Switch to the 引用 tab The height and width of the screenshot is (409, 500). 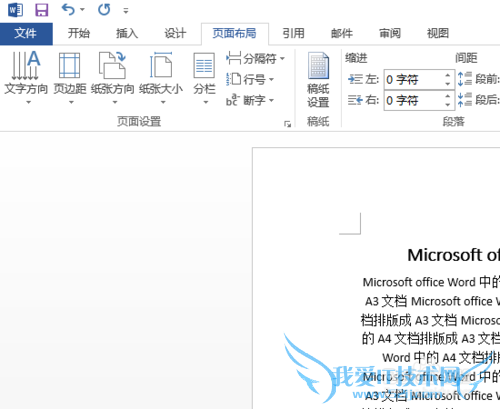294,33
